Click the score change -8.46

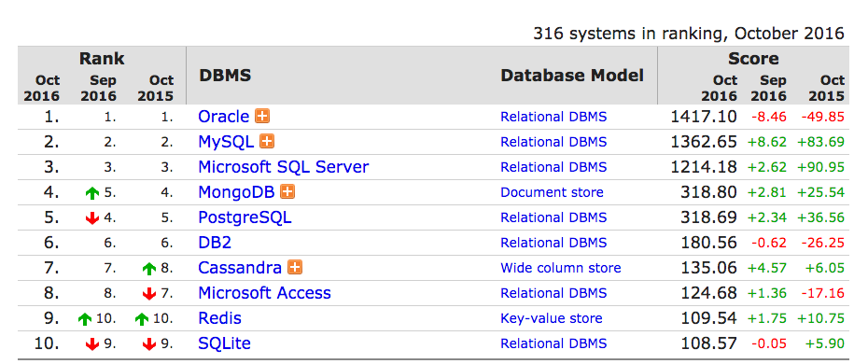tap(769, 117)
